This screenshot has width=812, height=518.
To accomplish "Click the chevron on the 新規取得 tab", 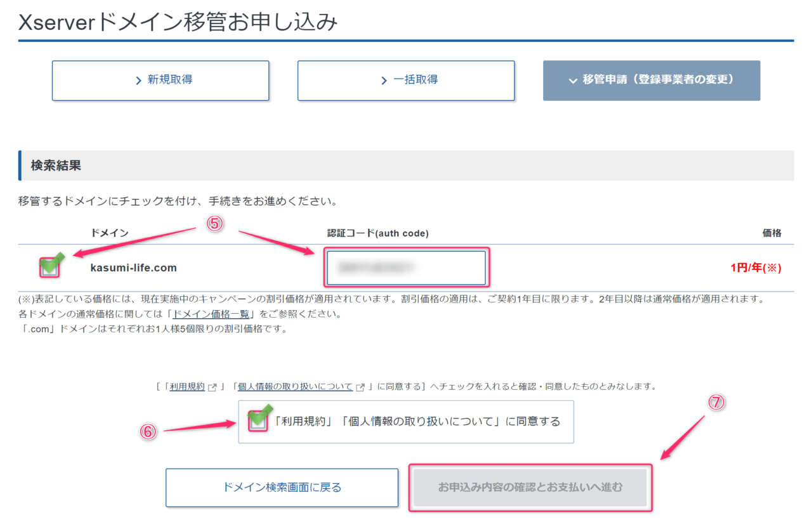I will pos(138,81).
